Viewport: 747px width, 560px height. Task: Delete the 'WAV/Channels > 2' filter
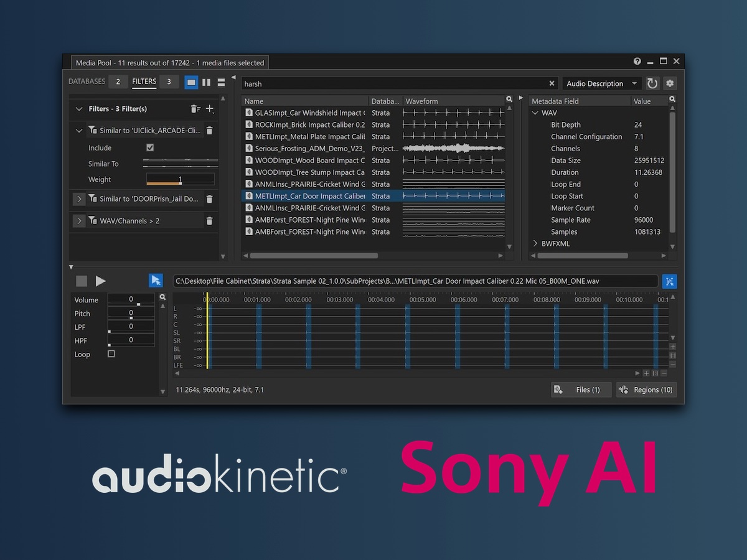pos(210,220)
